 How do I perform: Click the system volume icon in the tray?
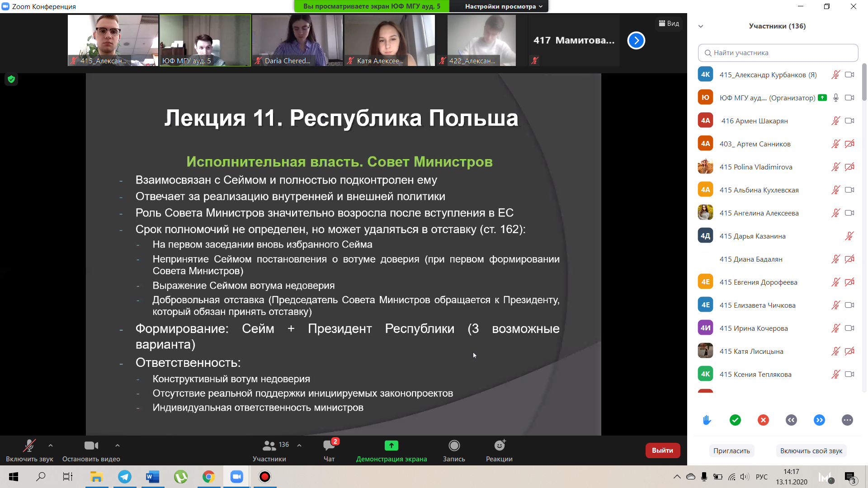pyautogui.click(x=745, y=477)
